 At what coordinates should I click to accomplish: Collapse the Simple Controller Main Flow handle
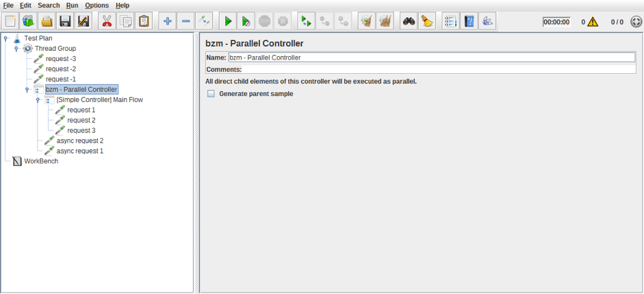pos(38,99)
